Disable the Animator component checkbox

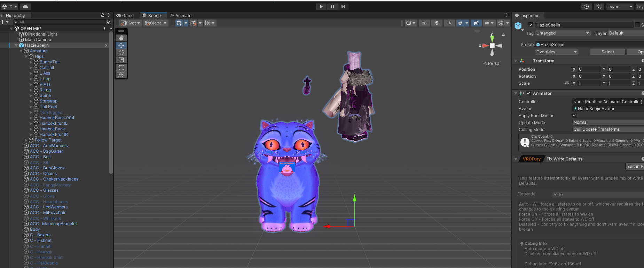click(528, 93)
